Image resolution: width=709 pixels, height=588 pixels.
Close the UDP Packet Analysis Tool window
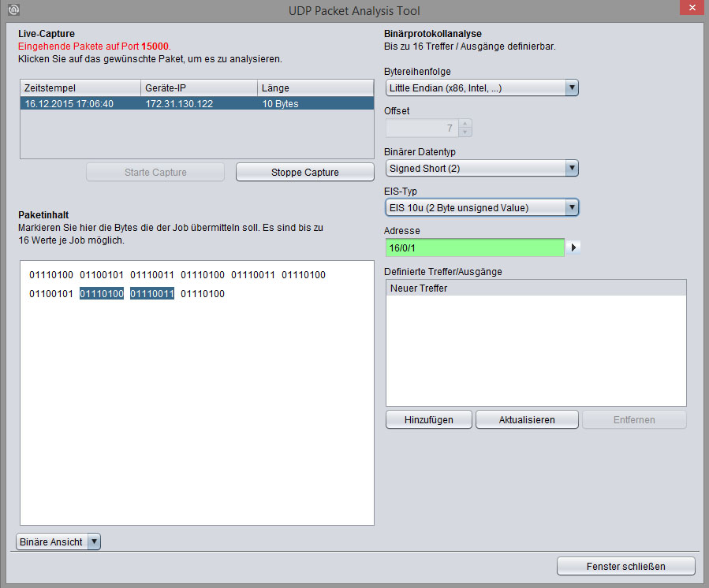click(688, 9)
